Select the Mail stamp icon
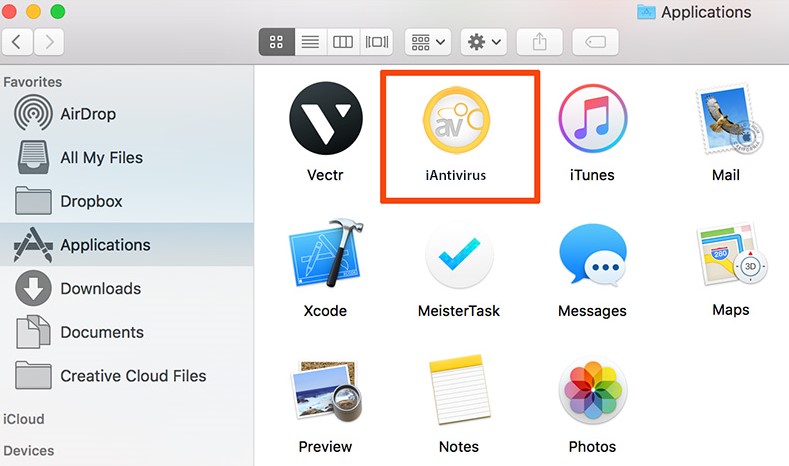The width and height of the screenshot is (789, 466). point(729,119)
